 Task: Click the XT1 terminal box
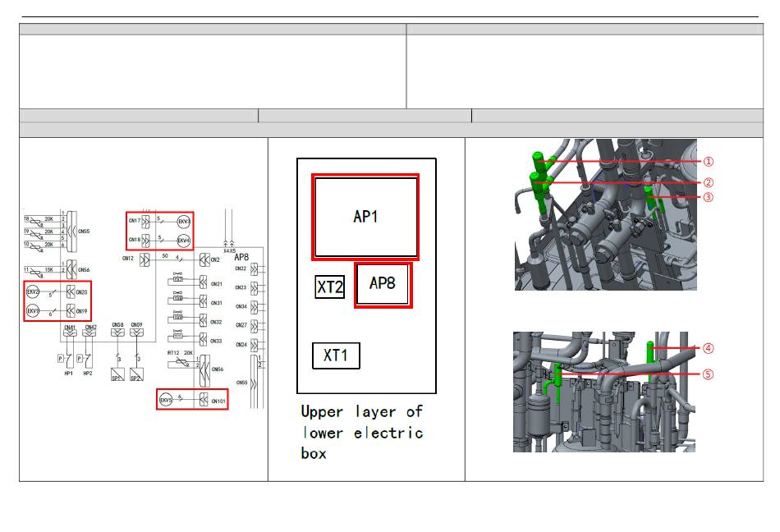point(336,355)
